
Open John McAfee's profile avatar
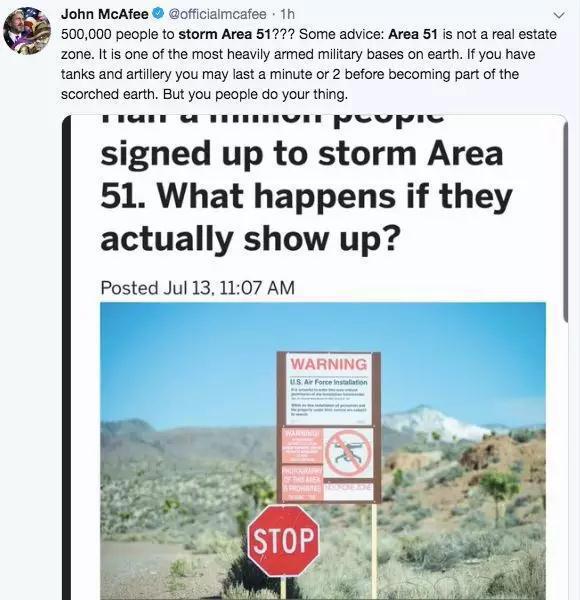click(x=27, y=31)
